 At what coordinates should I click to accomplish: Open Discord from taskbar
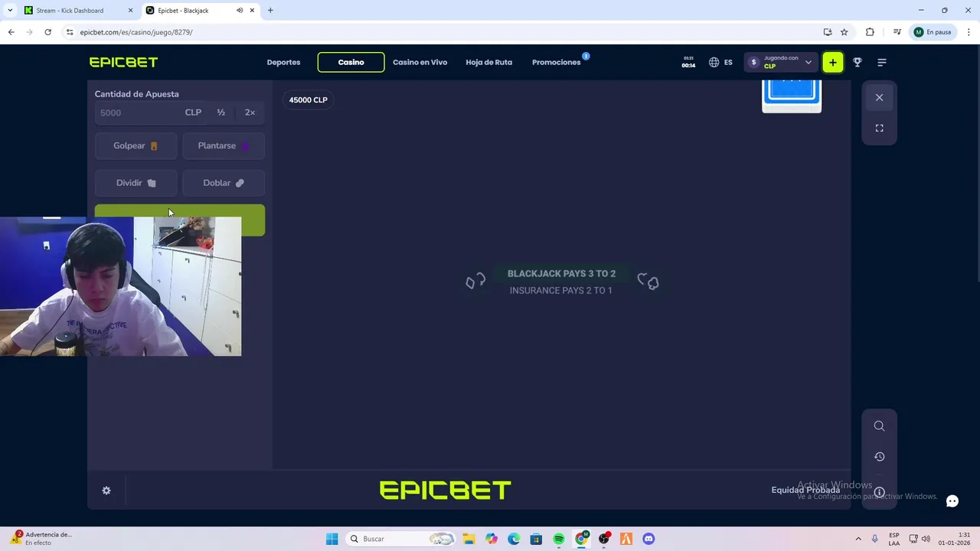click(648, 539)
